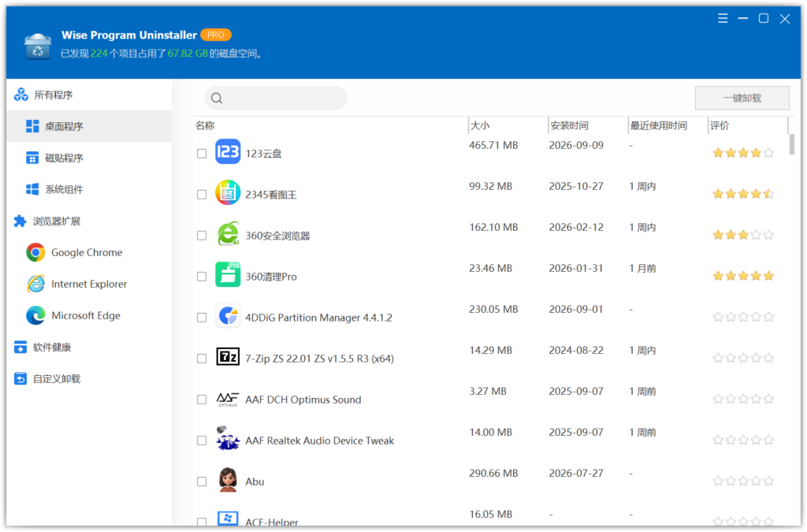The width and height of the screenshot is (807, 532).
Task: Tick the checkbox for 123云盘
Action: click(x=202, y=154)
